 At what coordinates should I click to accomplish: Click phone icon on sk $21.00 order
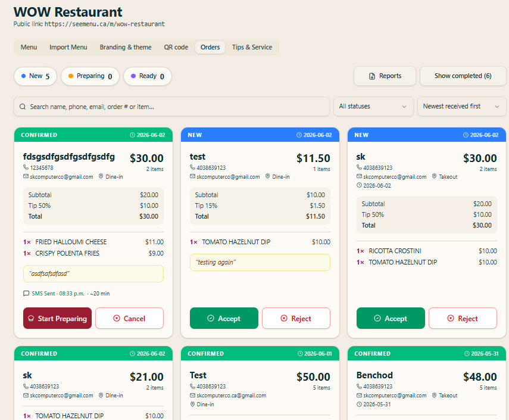click(26, 386)
